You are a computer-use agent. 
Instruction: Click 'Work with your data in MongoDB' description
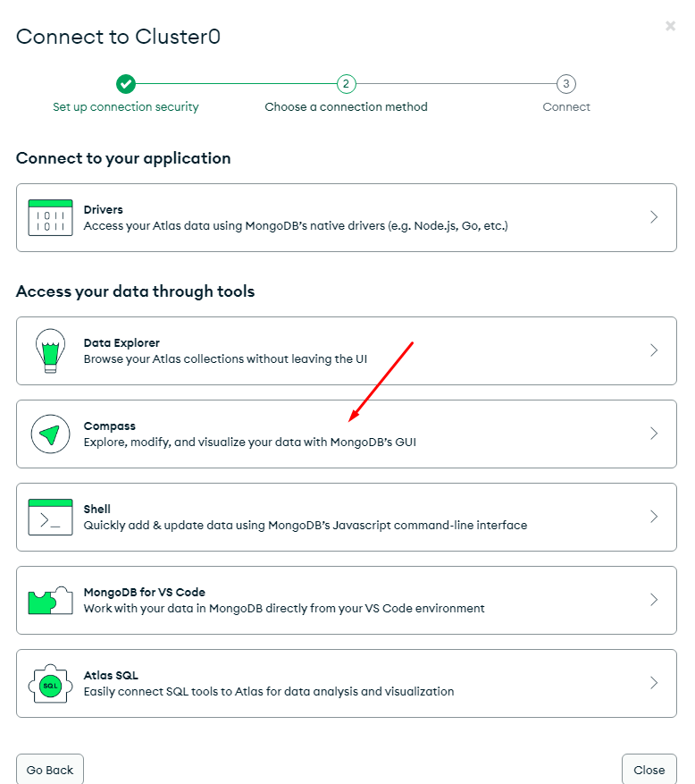pyautogui.click(x=284, y=608)
